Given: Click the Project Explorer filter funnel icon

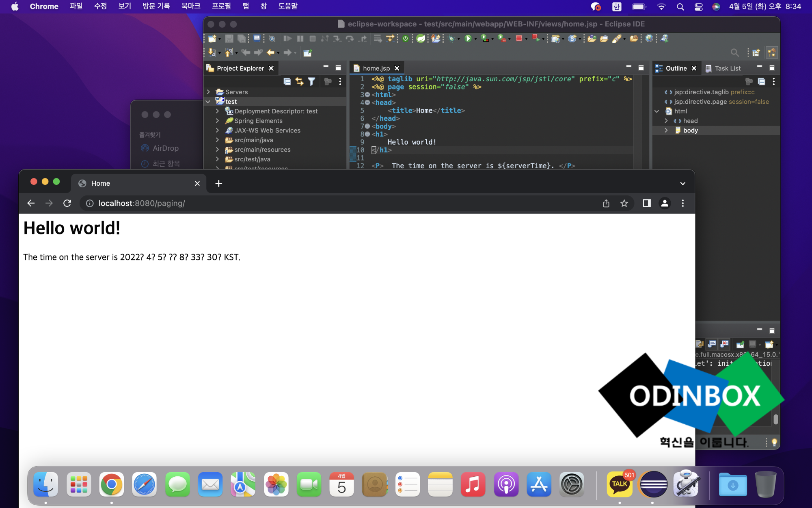Looking at the screenshot, I should click(311, 82).
